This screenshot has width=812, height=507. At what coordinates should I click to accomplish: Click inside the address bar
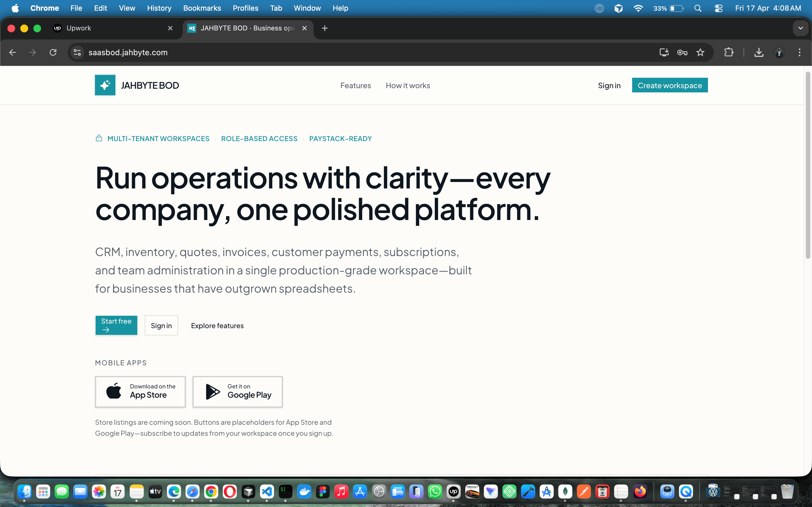pos(235,52)
